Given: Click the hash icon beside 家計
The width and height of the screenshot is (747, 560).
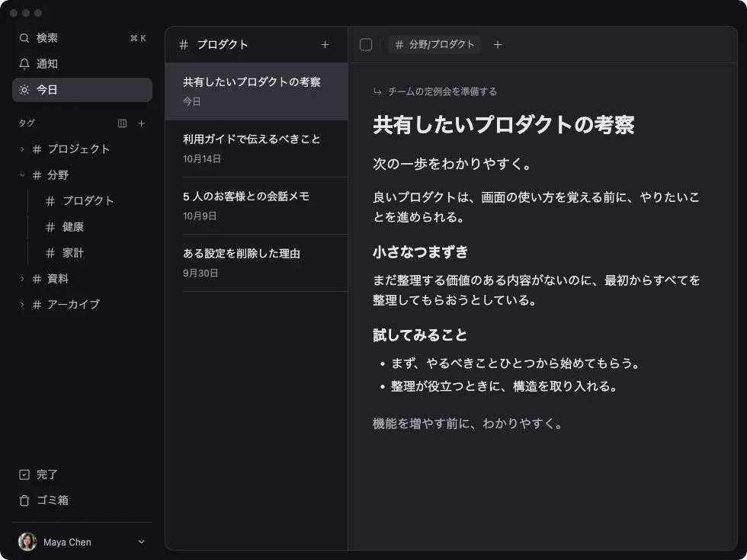Looking at the screenshot, I should pos(50,252).
